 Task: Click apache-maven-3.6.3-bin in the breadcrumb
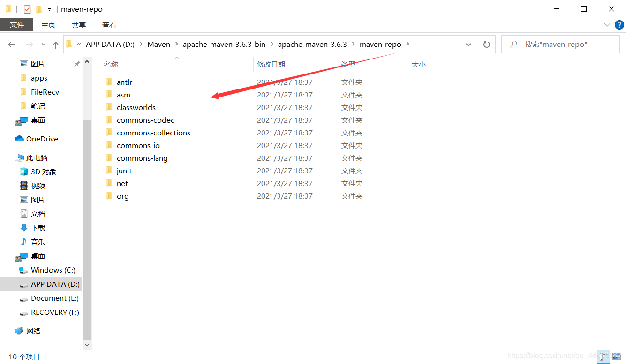tap(224, 44)
